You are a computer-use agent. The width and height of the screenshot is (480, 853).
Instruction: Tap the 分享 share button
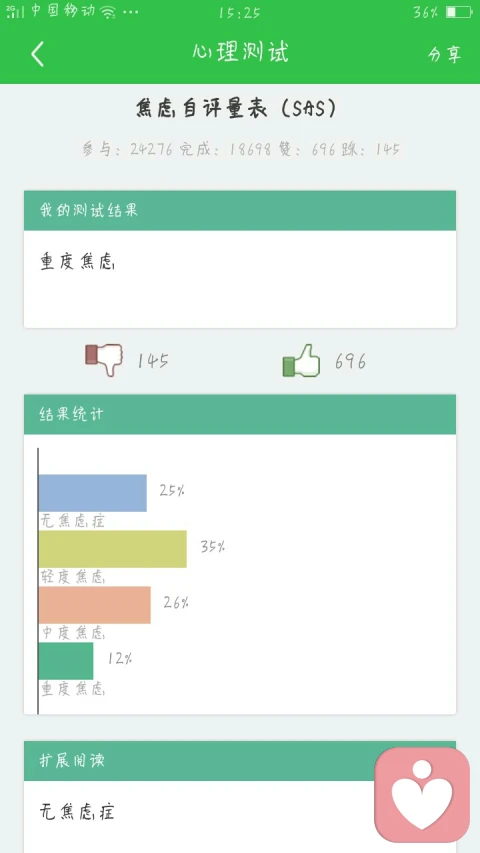click(444, 54)
